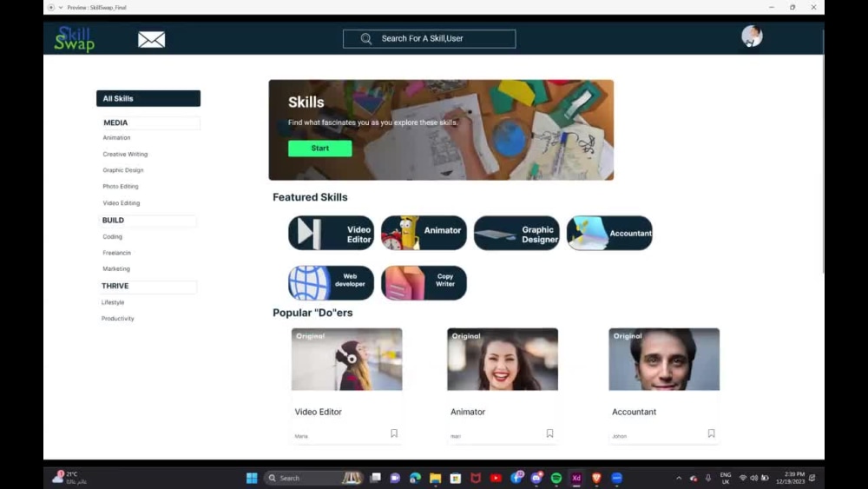Screen dimensions: 868x489
Task: Open the Animator doer photo
Action: pos(503,360)
